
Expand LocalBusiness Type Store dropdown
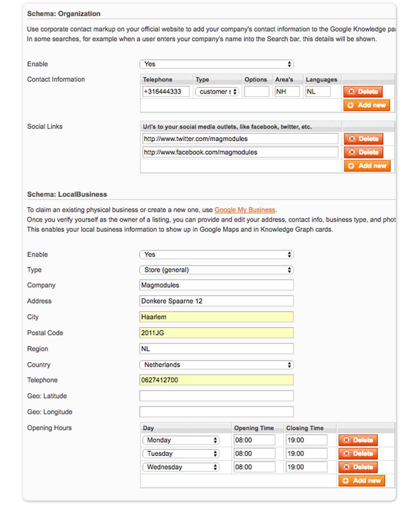216,270
